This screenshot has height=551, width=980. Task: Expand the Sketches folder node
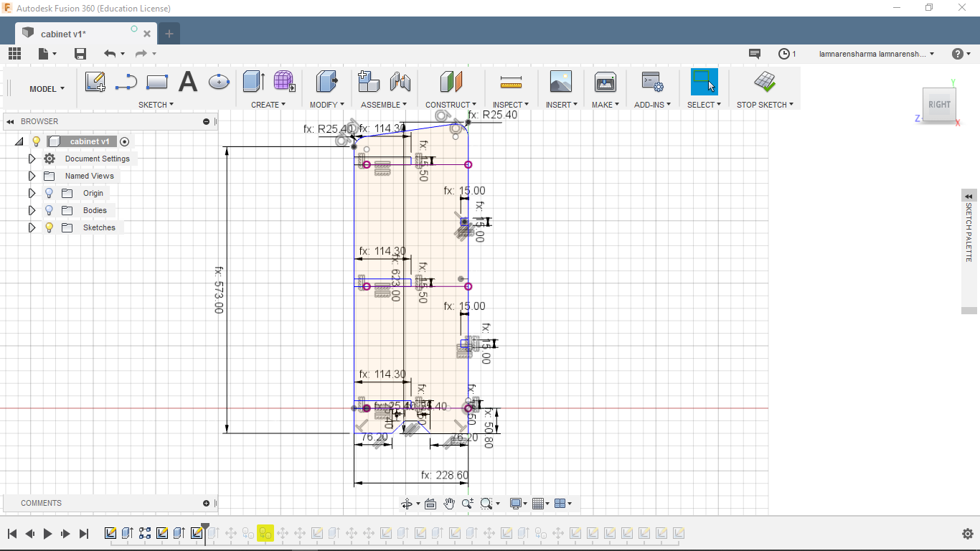[32, 227]
